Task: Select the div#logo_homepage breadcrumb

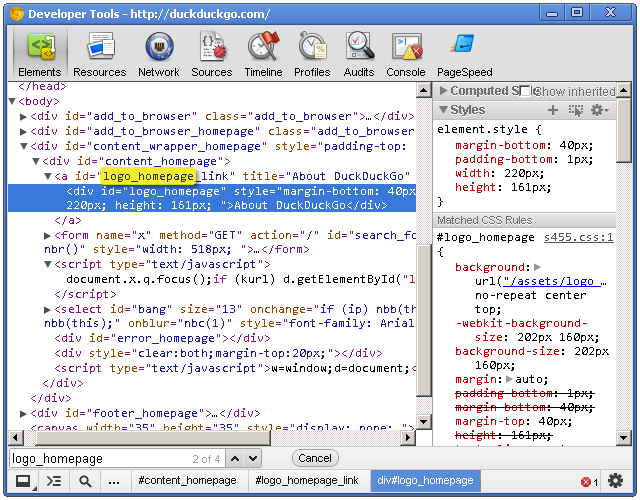Action: [x=425, y=480]
